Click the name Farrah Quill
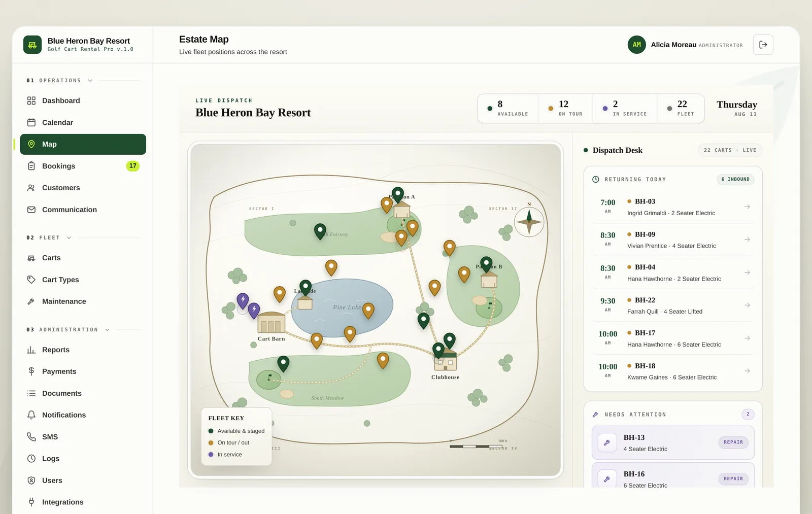 click(x=643, y=312)
